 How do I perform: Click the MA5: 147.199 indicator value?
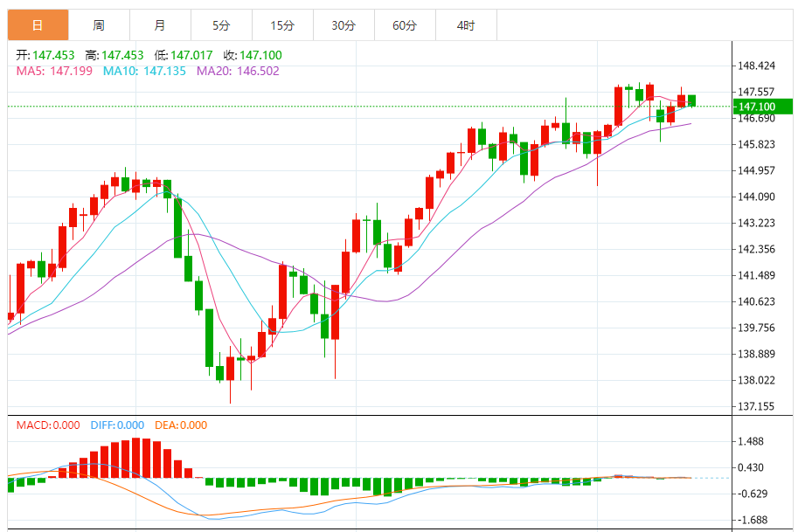coord(54,71)
